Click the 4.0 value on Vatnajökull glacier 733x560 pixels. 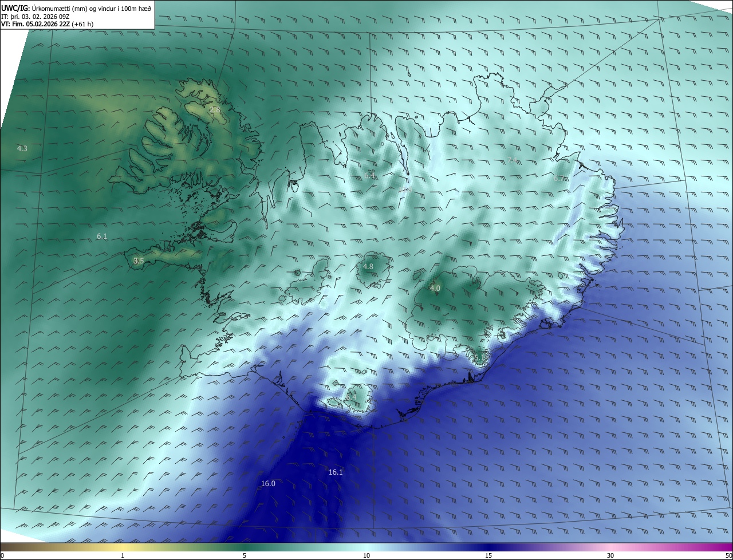tap(435, 288)
